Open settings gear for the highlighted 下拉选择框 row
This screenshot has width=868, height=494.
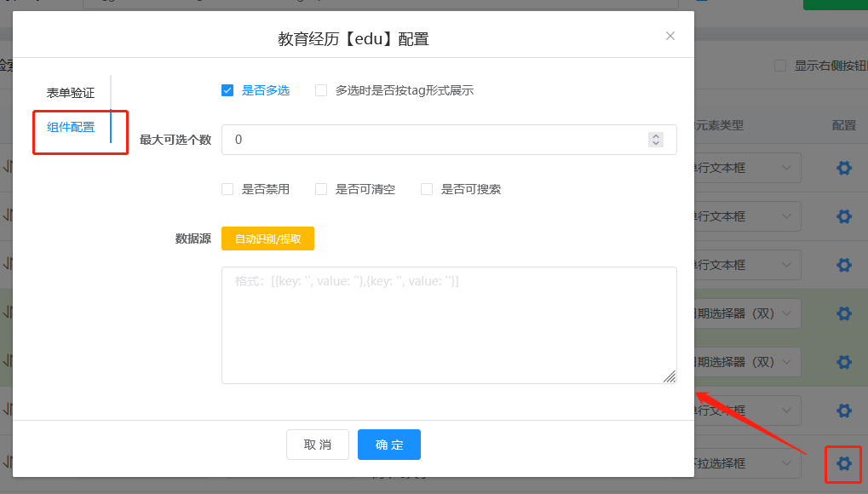tap(842, 464)
